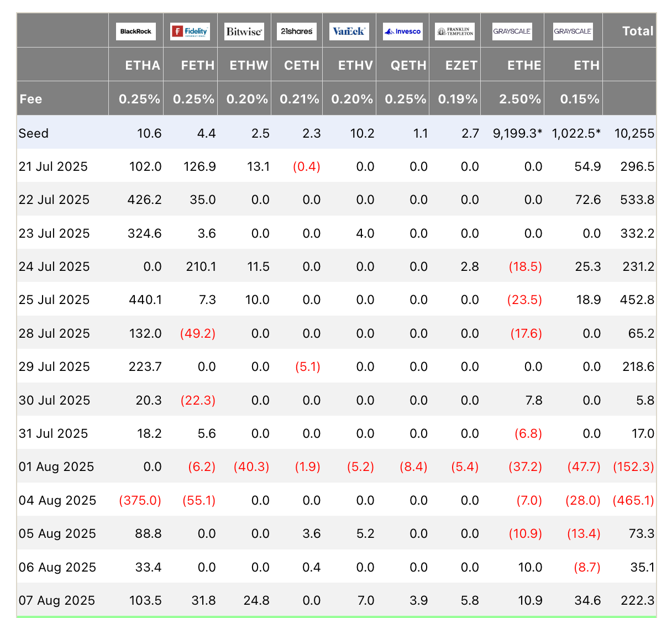
Task: Click the 533.8 total value
Action: [x=637, y=200]
